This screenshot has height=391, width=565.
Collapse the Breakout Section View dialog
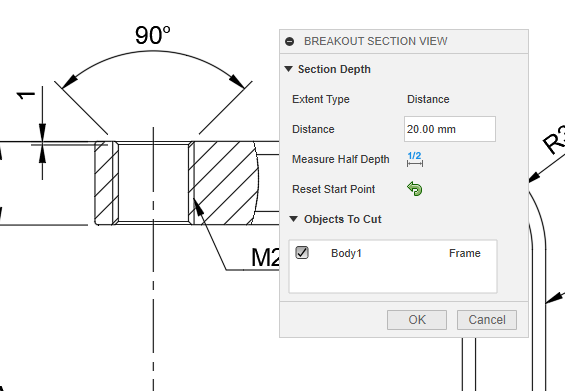(x=289, y=41)
